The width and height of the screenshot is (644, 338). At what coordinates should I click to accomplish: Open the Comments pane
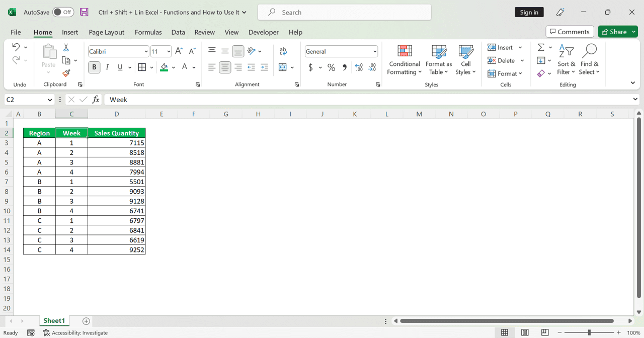pos(570,31)
